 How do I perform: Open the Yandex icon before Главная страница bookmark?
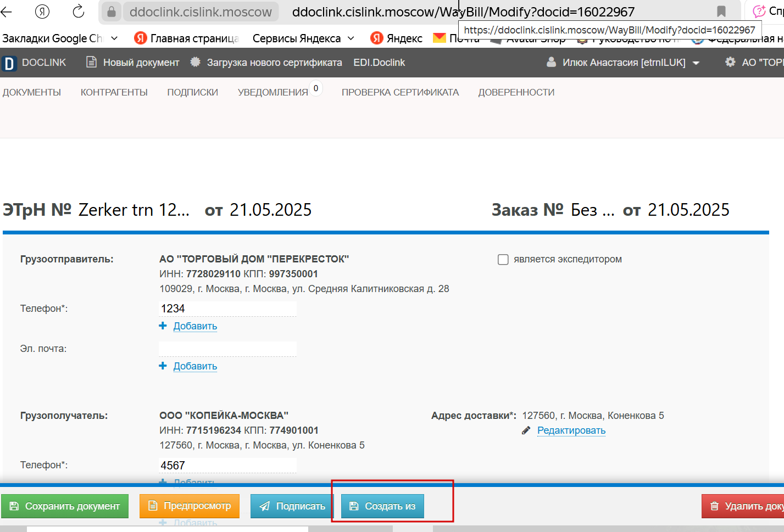[141, 38]
